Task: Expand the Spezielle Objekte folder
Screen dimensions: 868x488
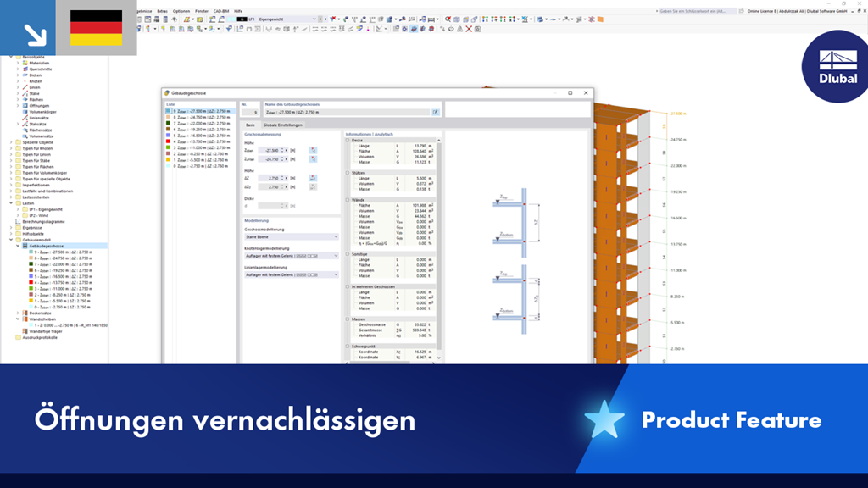Action: coord(11,142)
